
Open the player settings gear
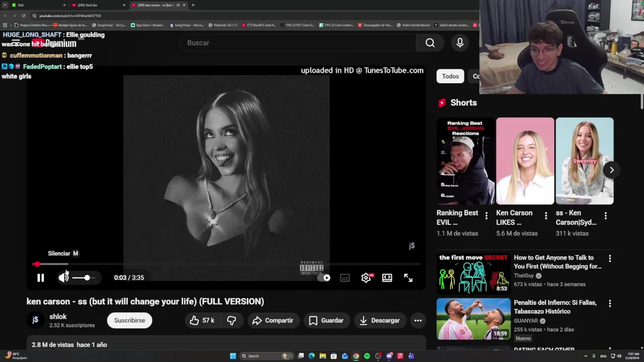coord(366,278)
